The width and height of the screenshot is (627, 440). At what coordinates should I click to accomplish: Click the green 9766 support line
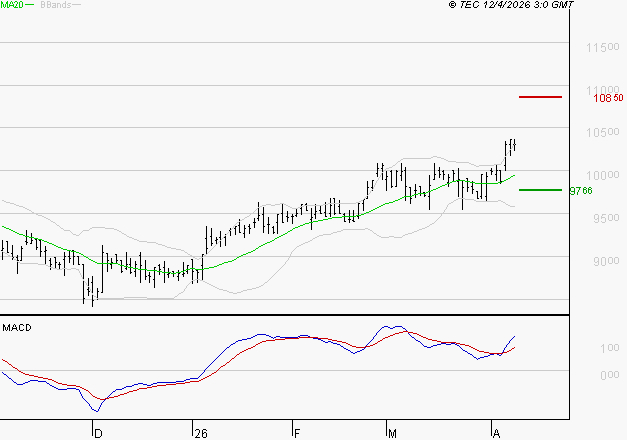click(540, 189)
